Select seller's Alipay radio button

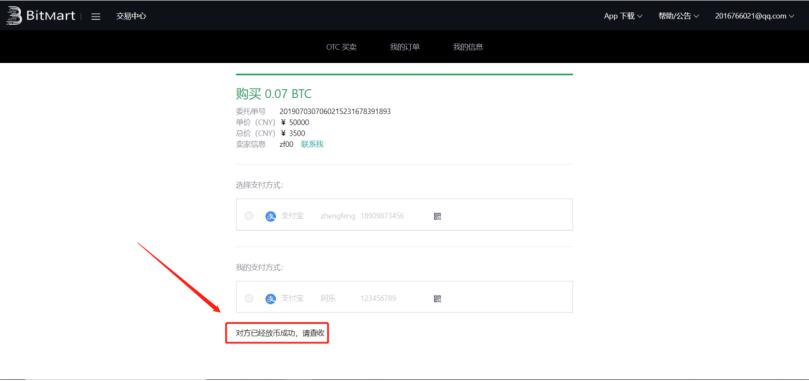249,216
